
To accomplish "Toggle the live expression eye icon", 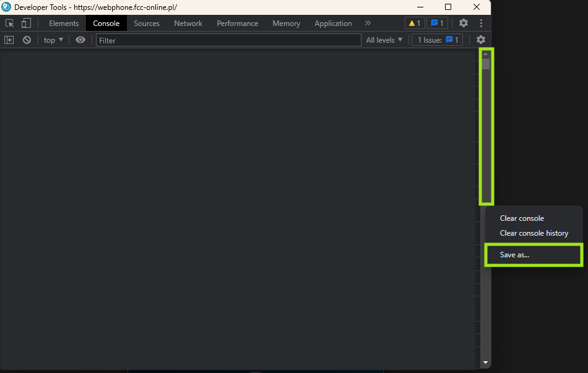I will tap(80, 40).
